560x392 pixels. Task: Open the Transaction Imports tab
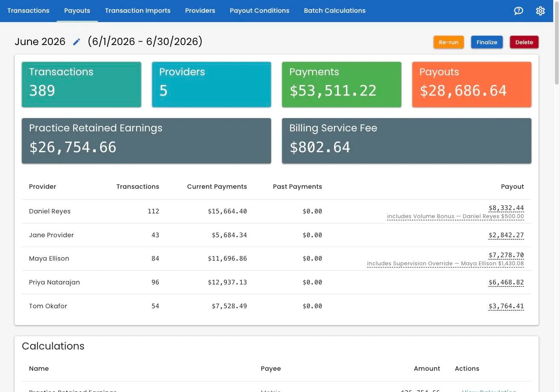coord(137,11)
